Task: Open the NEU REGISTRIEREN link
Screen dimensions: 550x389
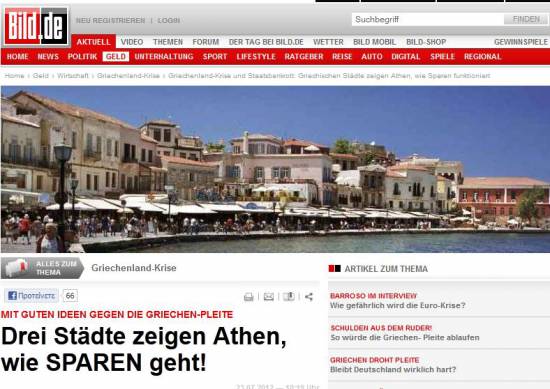Action: [x=110, y=20]
